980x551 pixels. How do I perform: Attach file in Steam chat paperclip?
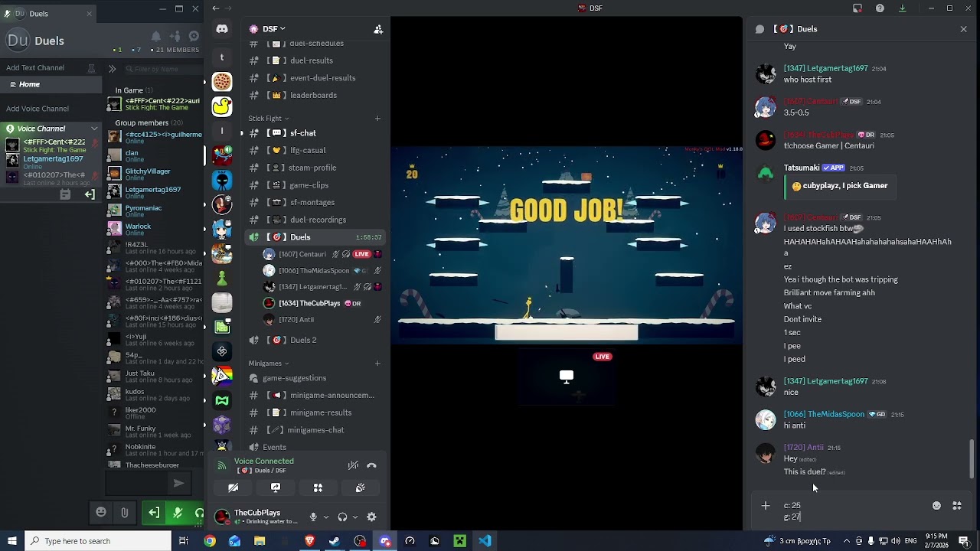pos(124,513)
